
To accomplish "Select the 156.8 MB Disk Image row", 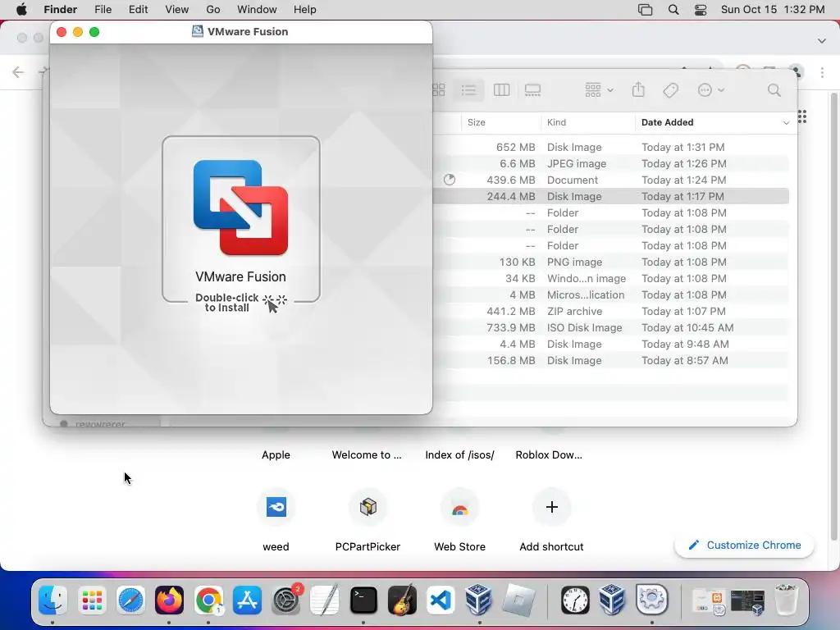I will [610, 361].
